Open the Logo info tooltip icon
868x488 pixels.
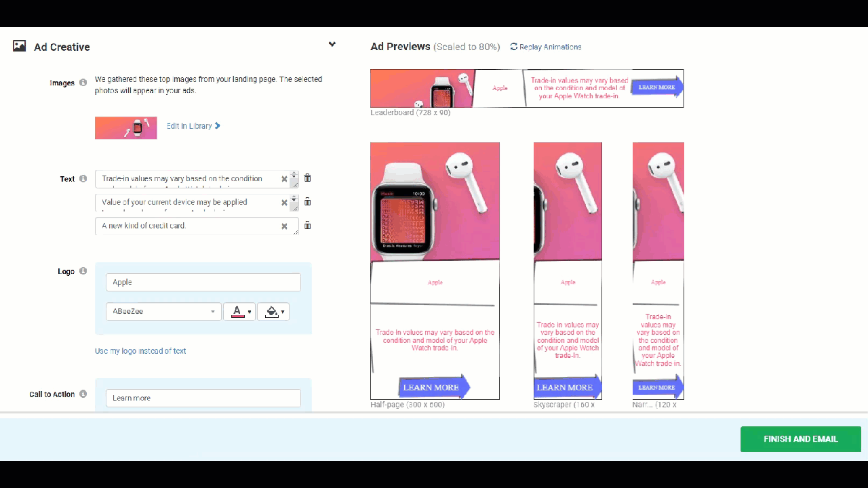83,271
